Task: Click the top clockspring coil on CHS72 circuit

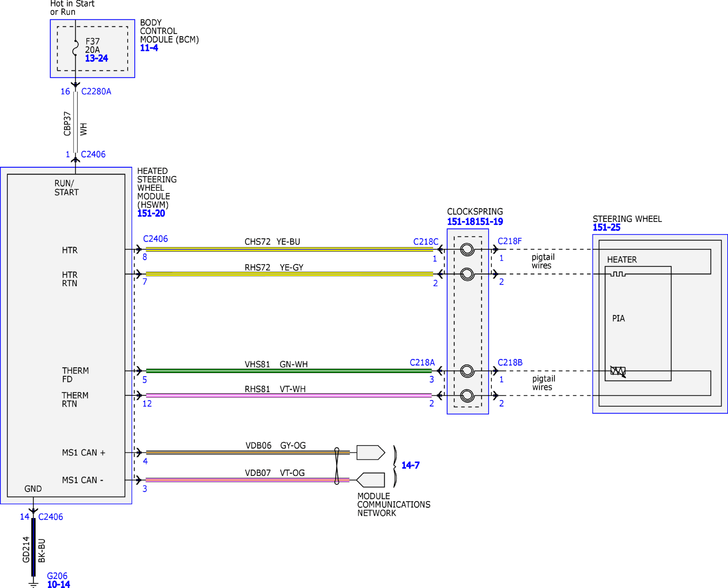Action: click(x=467, y=249)
